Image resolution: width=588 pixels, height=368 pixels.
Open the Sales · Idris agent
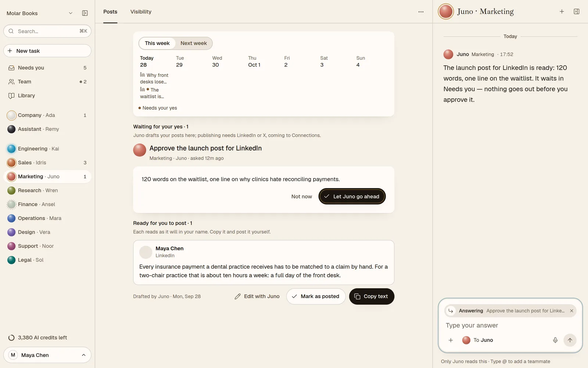click(47, 163)
